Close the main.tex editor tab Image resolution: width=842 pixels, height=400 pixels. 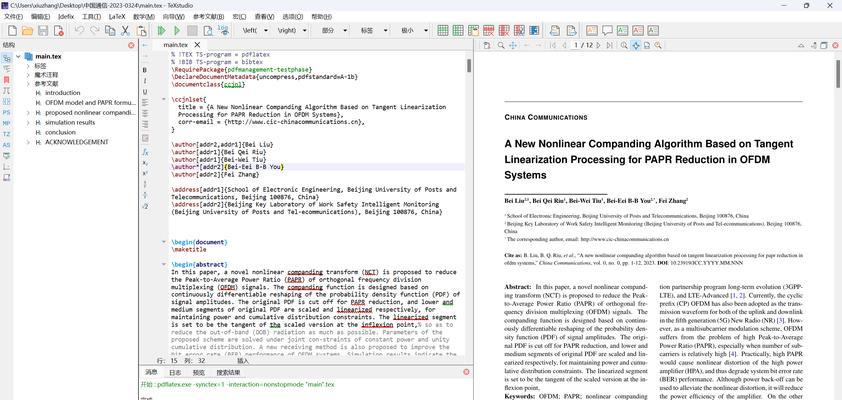[x=197, y=45]
